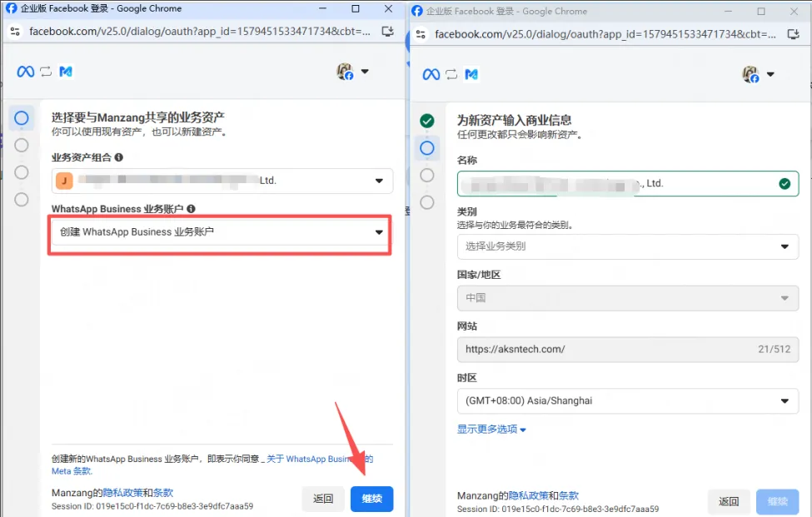
Task: Expand account dropdown arrow in right window
Action: pos(770,75)
